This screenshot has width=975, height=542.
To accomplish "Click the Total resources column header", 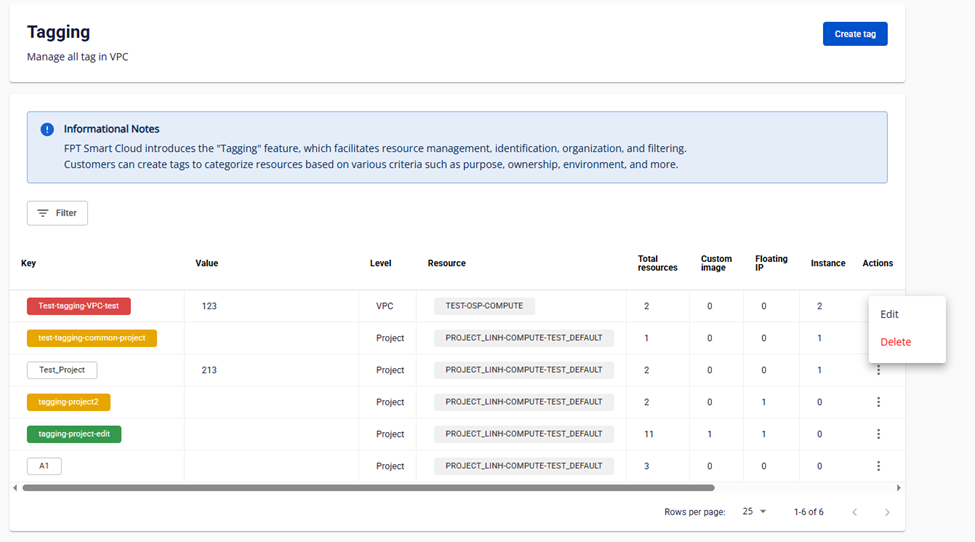I will click(657, 263).
